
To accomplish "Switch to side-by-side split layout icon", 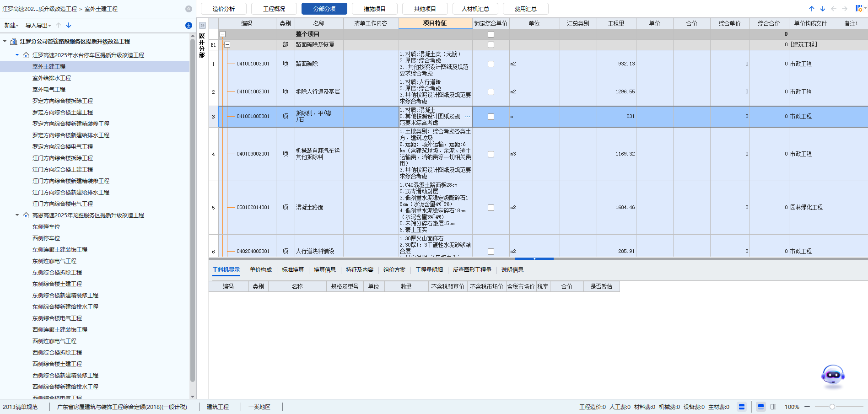I will click(773, 407).
